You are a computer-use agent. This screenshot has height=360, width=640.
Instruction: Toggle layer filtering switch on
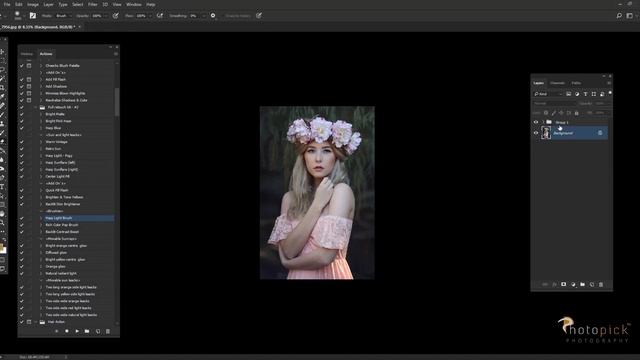point(610,93)
